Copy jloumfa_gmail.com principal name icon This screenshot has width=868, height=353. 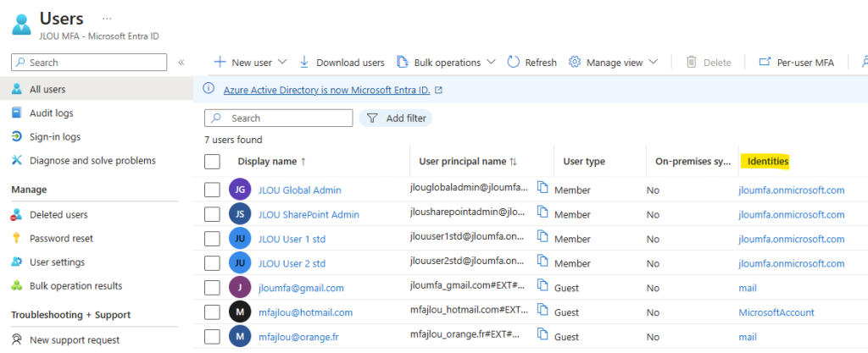[x=543, y=285]
